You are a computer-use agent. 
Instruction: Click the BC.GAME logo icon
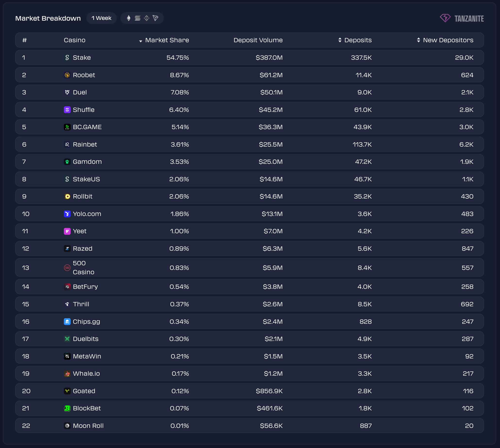[x=67, y=127]
